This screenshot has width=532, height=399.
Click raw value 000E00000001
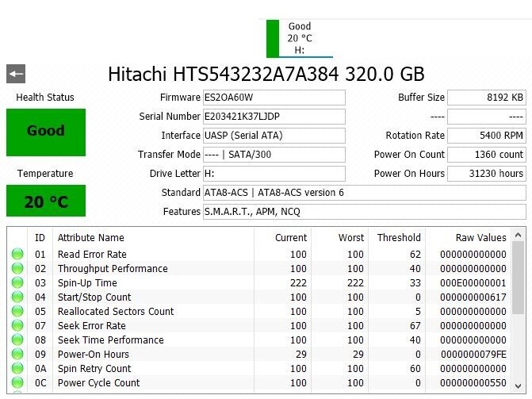point(473,283)
